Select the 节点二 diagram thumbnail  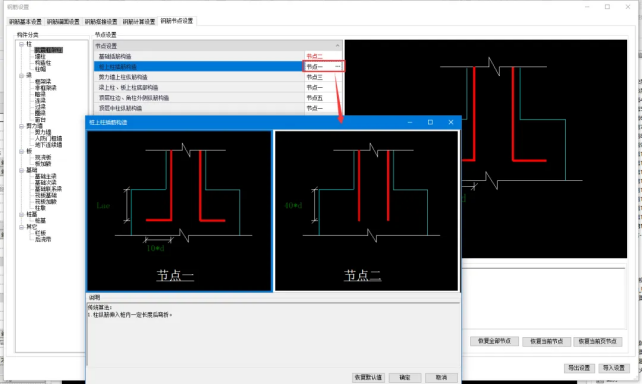tap(366, 211)
